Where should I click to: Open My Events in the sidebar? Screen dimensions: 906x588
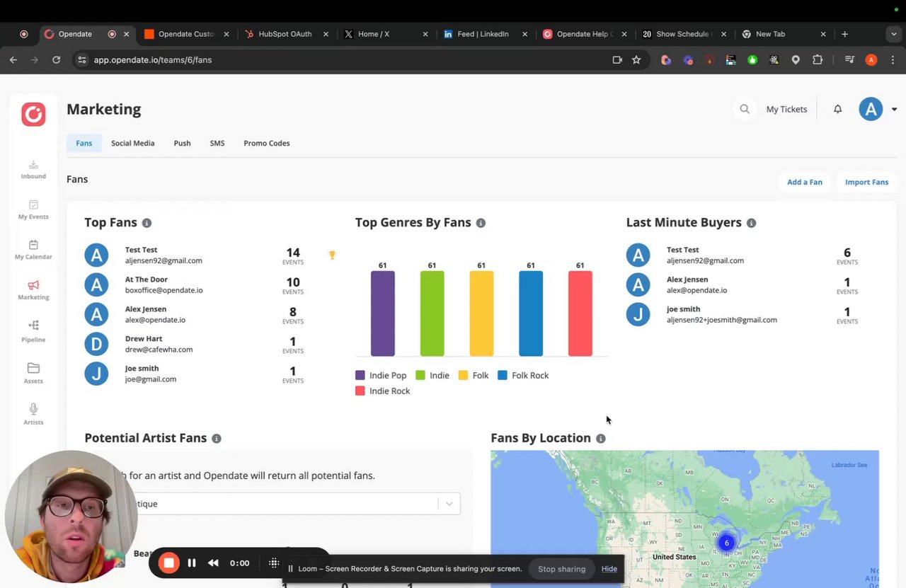tap(33, 210)
